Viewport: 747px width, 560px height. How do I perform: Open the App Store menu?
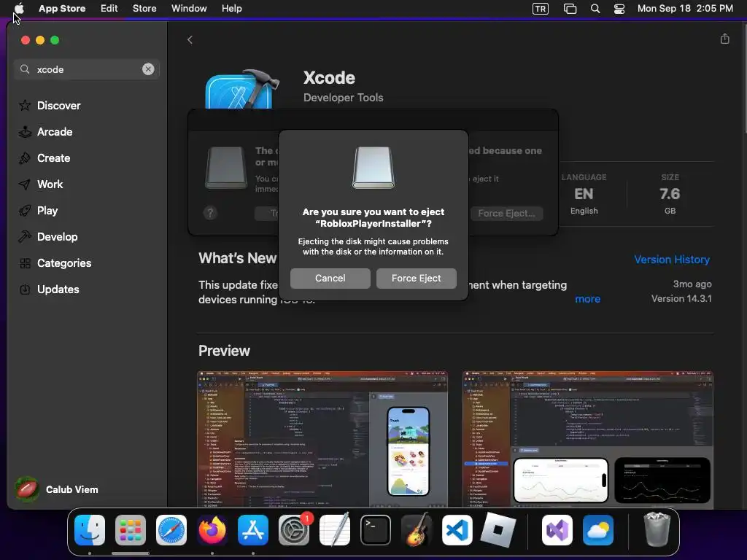pyautogui.click(x=62, y=9)
